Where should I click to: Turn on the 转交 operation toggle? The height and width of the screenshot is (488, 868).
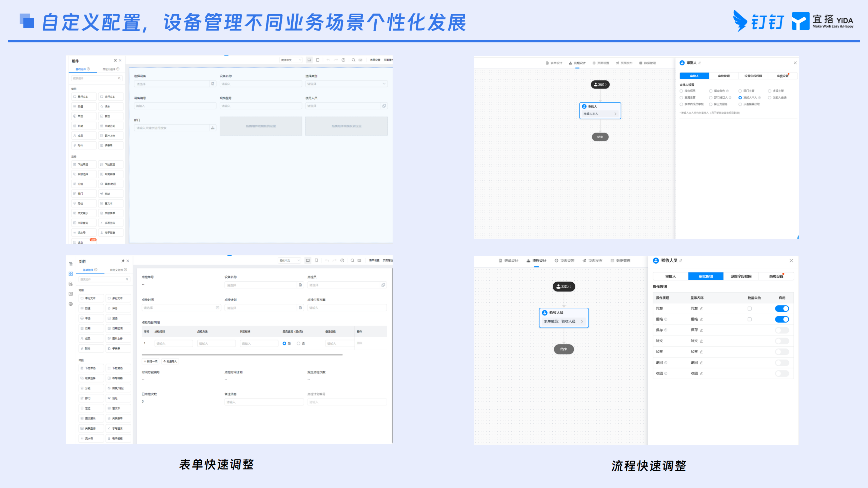(x=782, y=341)
